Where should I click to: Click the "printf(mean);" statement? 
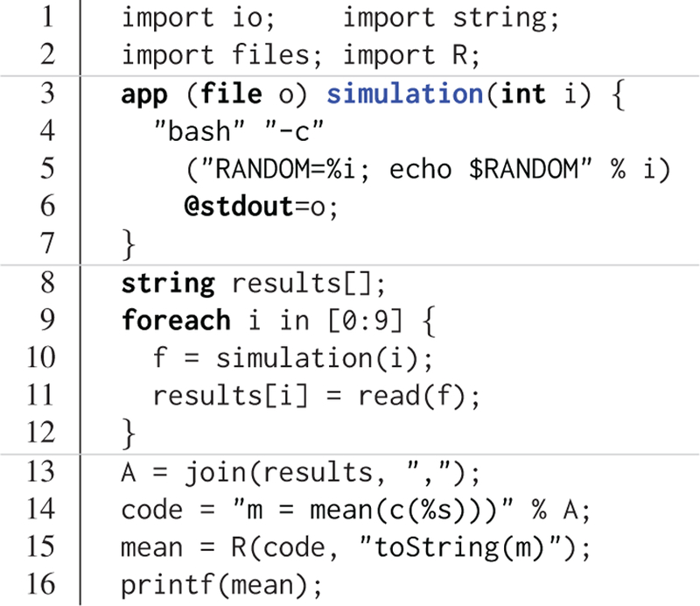click(x=214, y=585)
